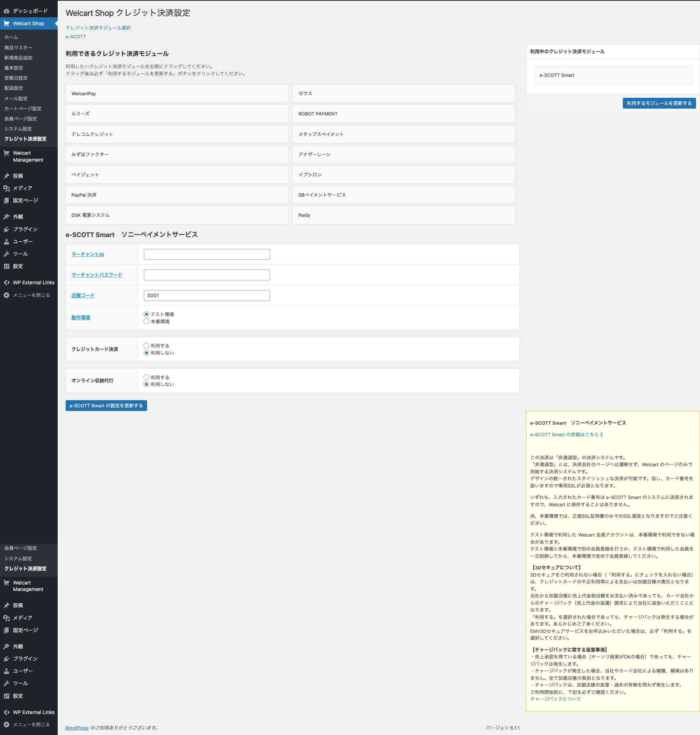Focus the マーチャントID input field
Screen dimensions: 700x735
[x=207, y=255]
